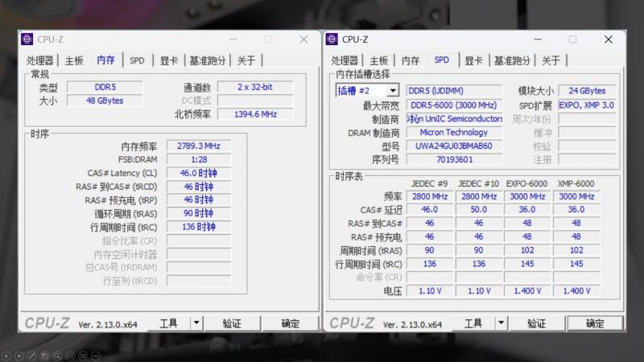Click the 确定 button in the right window
This screenshot has height=362, width=644.
595,323
